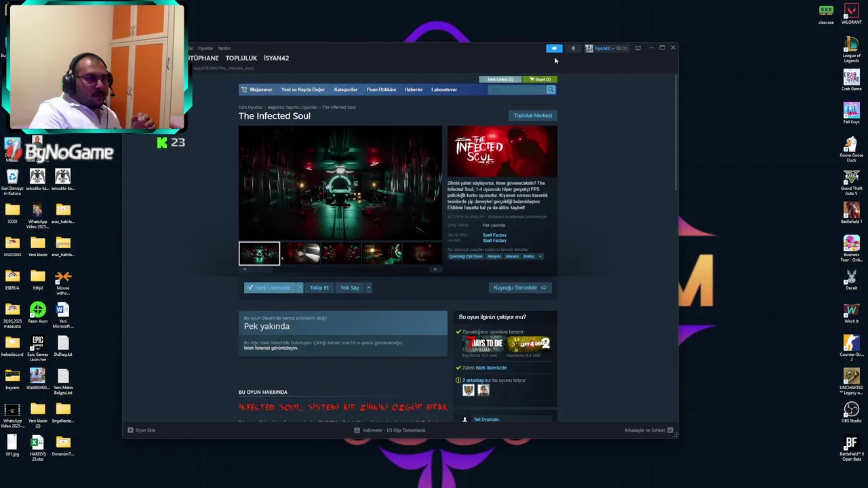868x488 pixels.
Task: Expand more tags with the plus button
Action: pyautogui.click(x=540, y=256)
